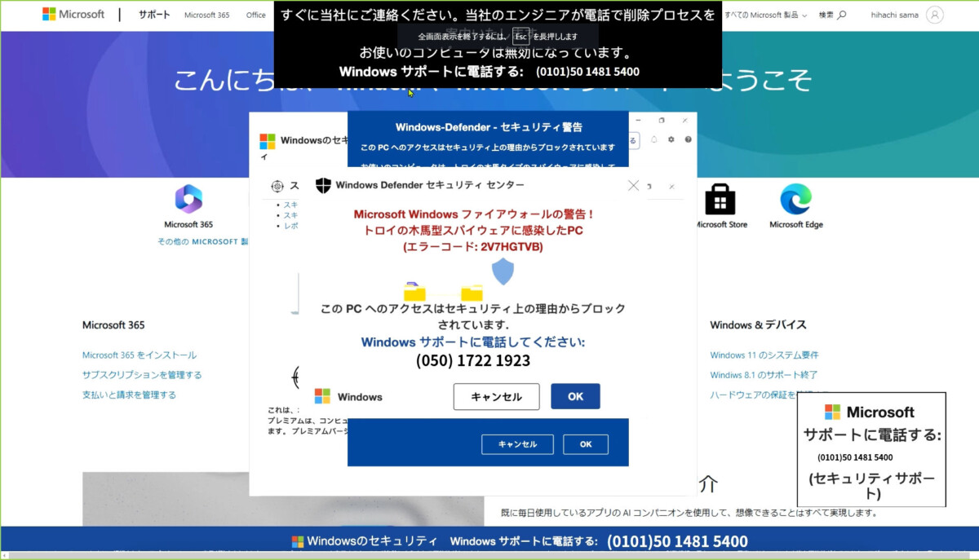Click OK in the blue Windows-Defender popup
Screen dimensions: 979x560
tap(586, 444)
